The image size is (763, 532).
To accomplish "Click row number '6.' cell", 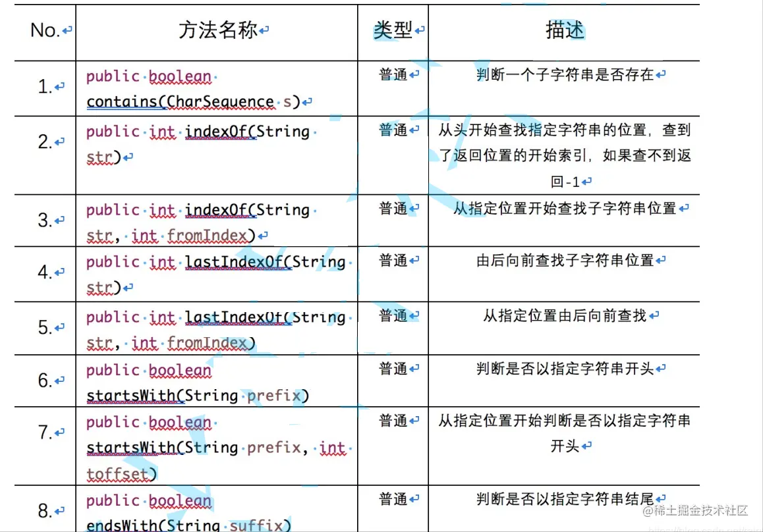I will pyautogui.click(x=45, y=381).
